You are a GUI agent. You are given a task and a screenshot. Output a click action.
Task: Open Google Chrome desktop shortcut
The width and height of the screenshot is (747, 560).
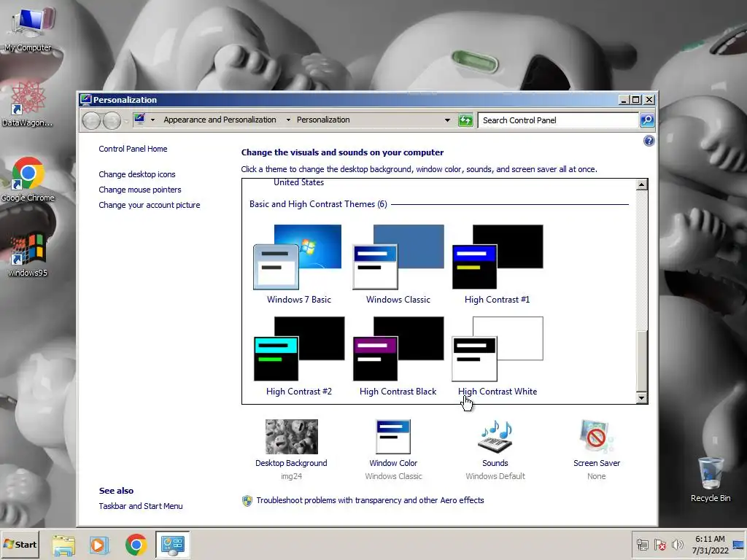click(x=28, y=179)
